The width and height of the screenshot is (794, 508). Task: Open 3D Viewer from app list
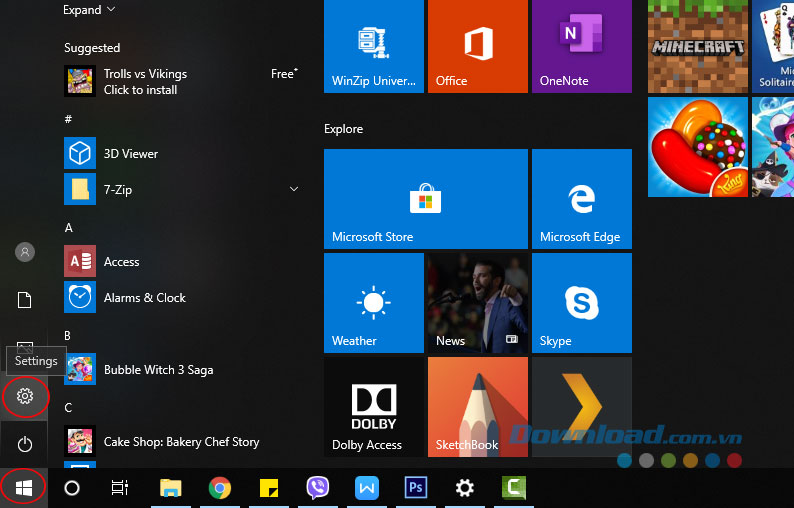click(x=130, y=154)
